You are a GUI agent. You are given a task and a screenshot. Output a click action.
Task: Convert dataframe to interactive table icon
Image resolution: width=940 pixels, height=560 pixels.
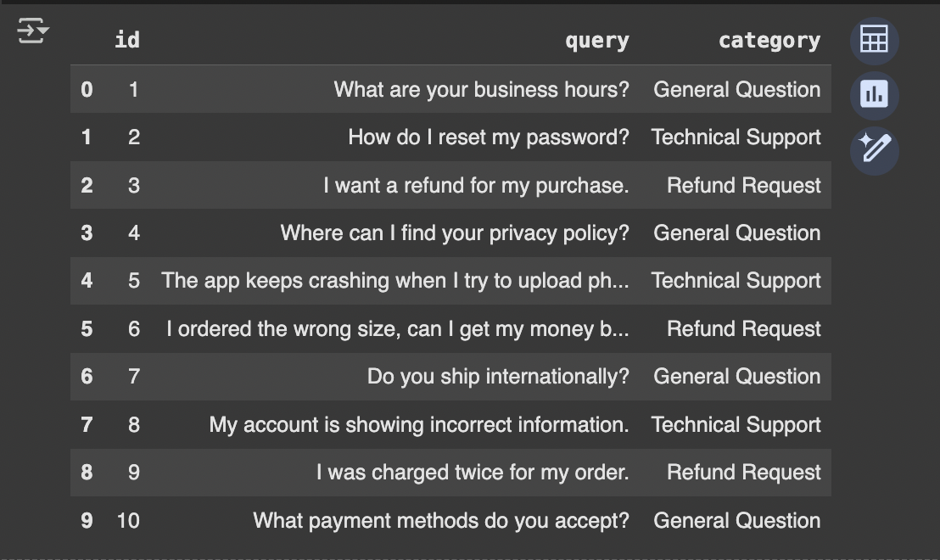point(874,40)
